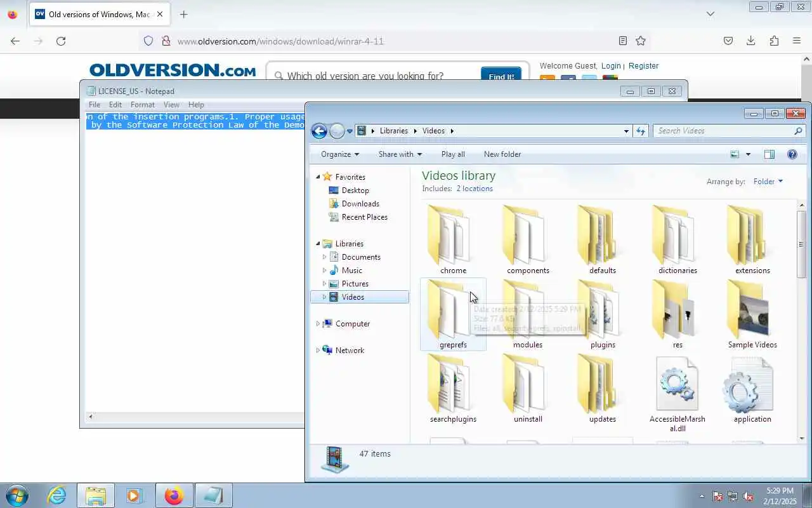Click Explorer refresh button beside address bar
Image resolution: width=812 pixels, height=508 pixels.
pyautogui.click(x=641, y=131)
